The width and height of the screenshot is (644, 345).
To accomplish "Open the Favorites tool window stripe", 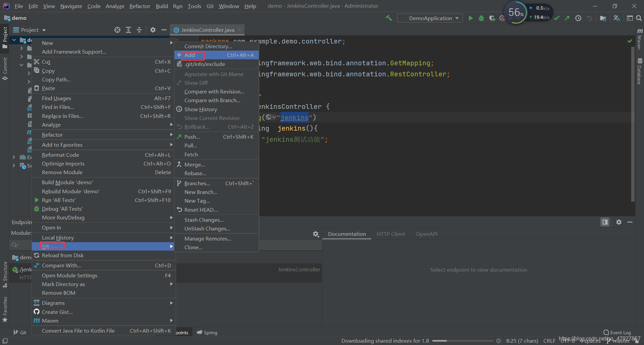I will (5, 309).
